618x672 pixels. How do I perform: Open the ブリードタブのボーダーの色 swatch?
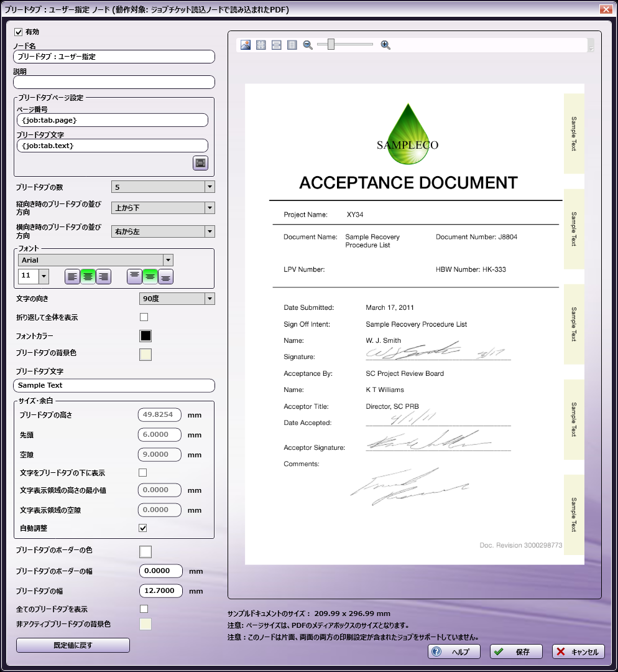145,551
